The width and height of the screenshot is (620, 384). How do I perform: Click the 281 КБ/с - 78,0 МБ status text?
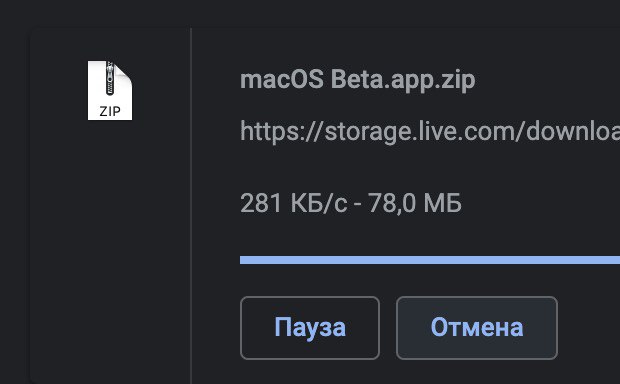click(351, 203)
